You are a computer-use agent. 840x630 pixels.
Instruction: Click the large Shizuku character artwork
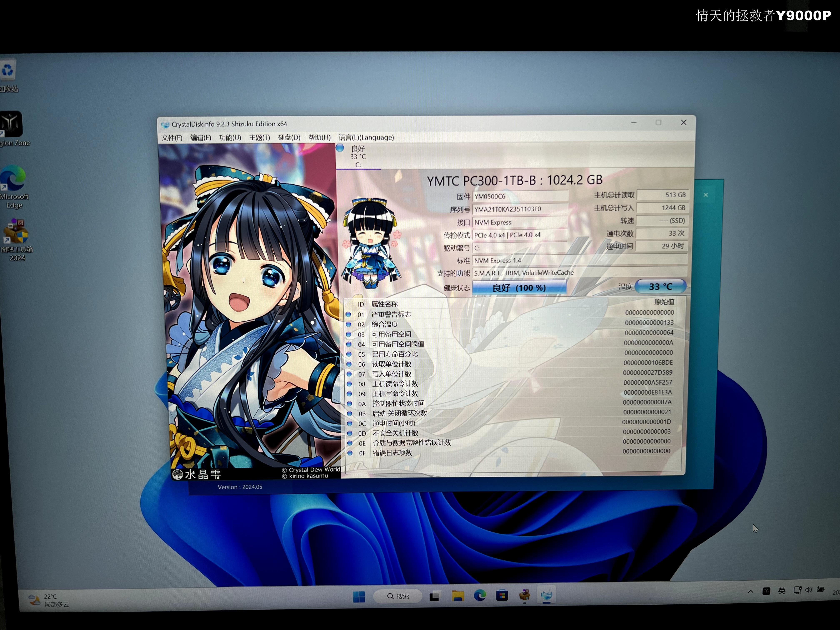tap(251, 310)
